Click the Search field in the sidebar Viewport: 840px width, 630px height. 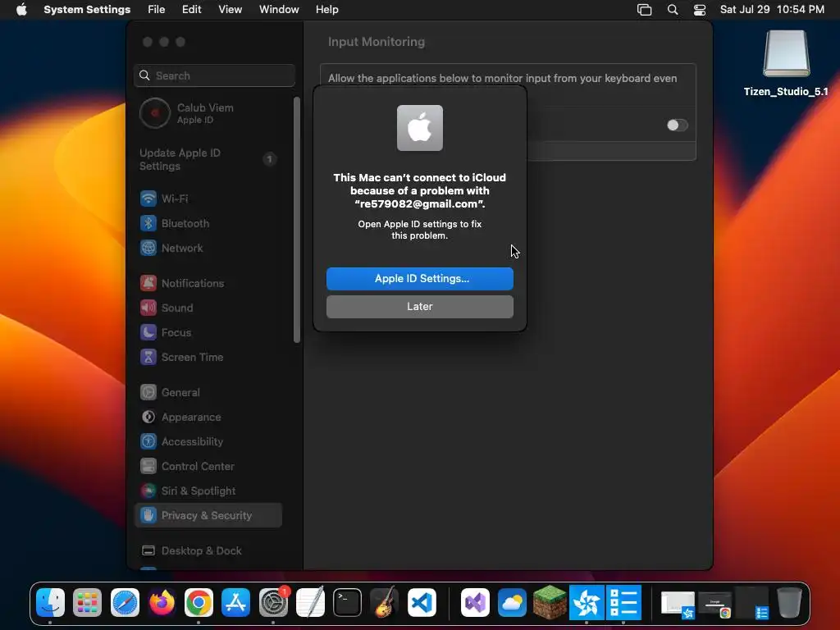click(x=214, y=75)
